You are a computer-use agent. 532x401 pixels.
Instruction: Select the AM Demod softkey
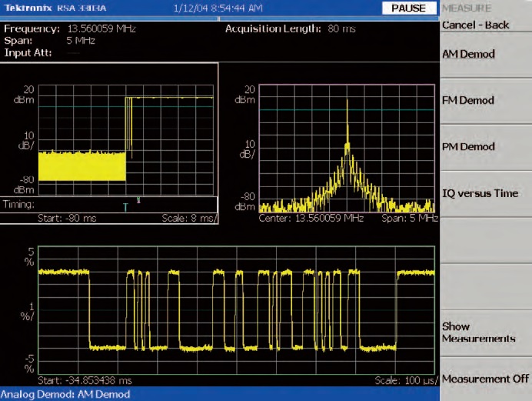(467, 55)
